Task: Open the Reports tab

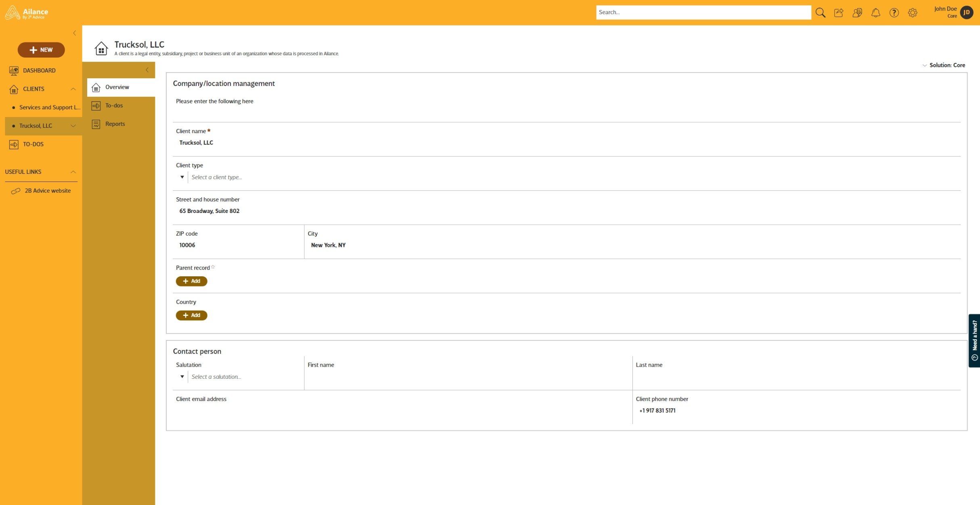Action: pos(115,124)
